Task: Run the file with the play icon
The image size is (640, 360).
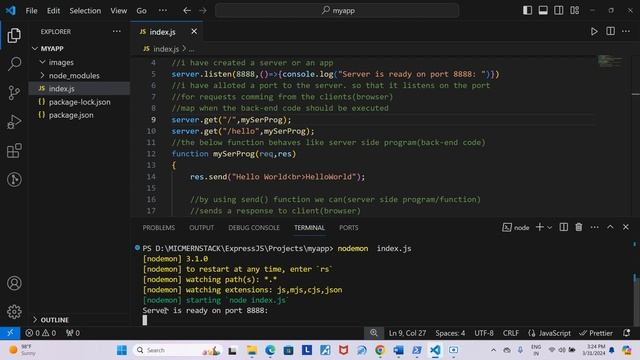Action: click(594, 31)
